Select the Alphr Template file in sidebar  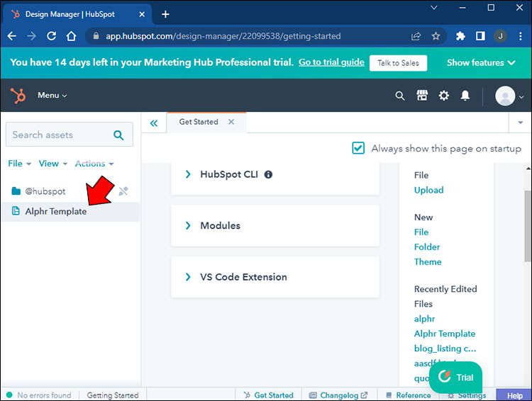56,212
